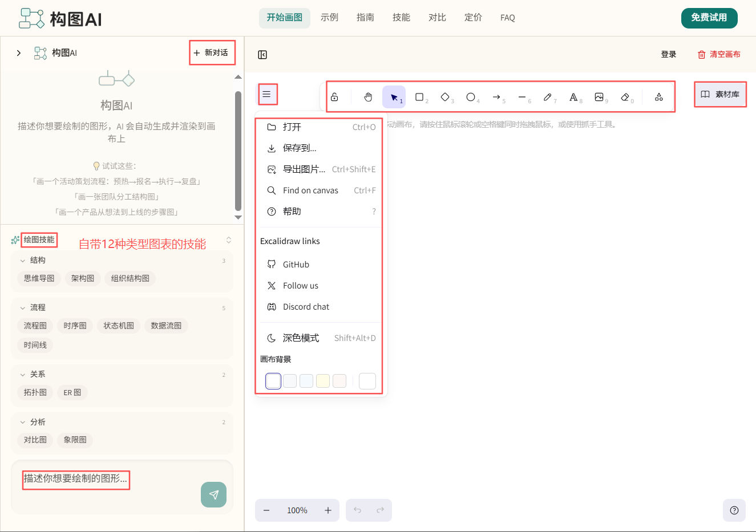This screenshot has height=532, width=756.
Task: Select the pale blue background swatch
Action: point(306,381)
